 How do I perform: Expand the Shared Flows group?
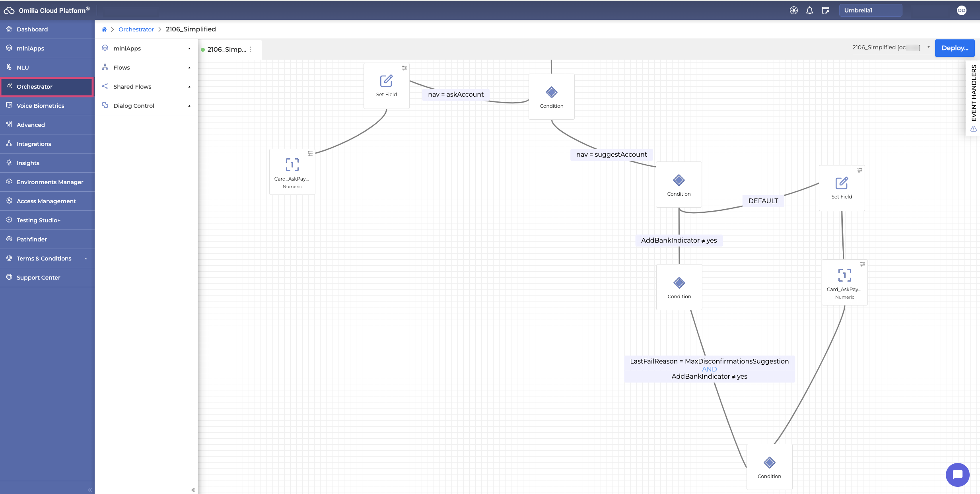189,86
